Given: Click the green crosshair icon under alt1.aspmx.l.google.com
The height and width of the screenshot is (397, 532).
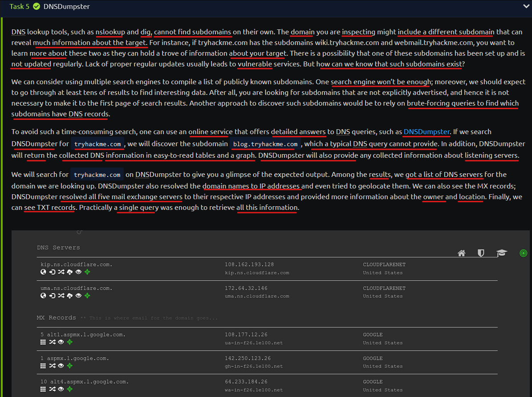Looking at the screenshot, I should [69, 342].
